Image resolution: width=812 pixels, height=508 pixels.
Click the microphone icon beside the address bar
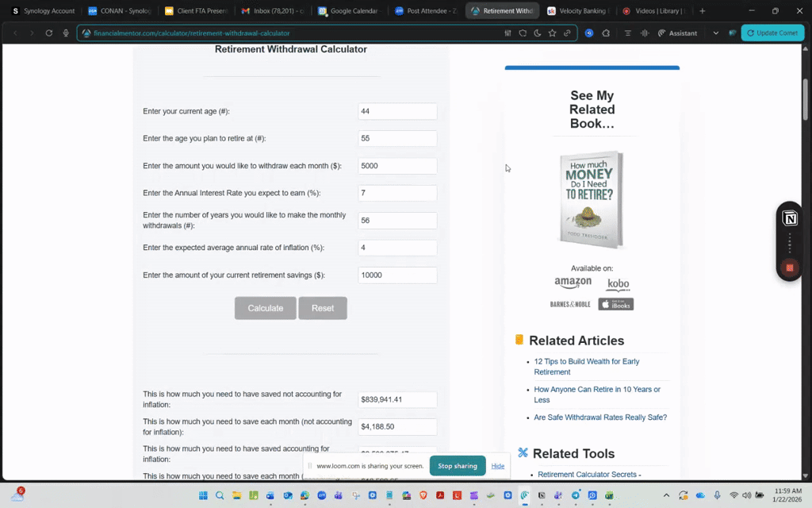click(66, 33)
